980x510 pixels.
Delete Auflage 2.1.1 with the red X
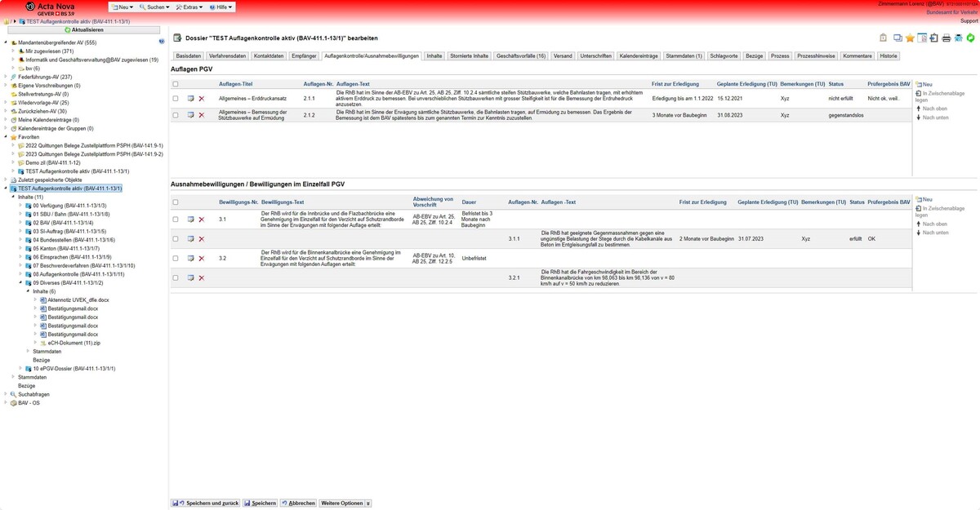tap(202, 98)
